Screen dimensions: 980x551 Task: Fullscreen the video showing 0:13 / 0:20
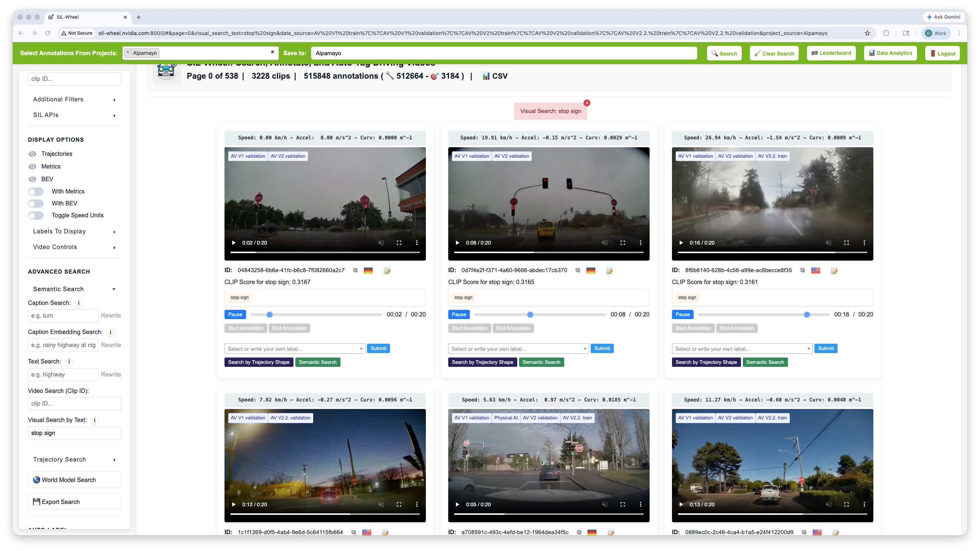click(846, 504)
